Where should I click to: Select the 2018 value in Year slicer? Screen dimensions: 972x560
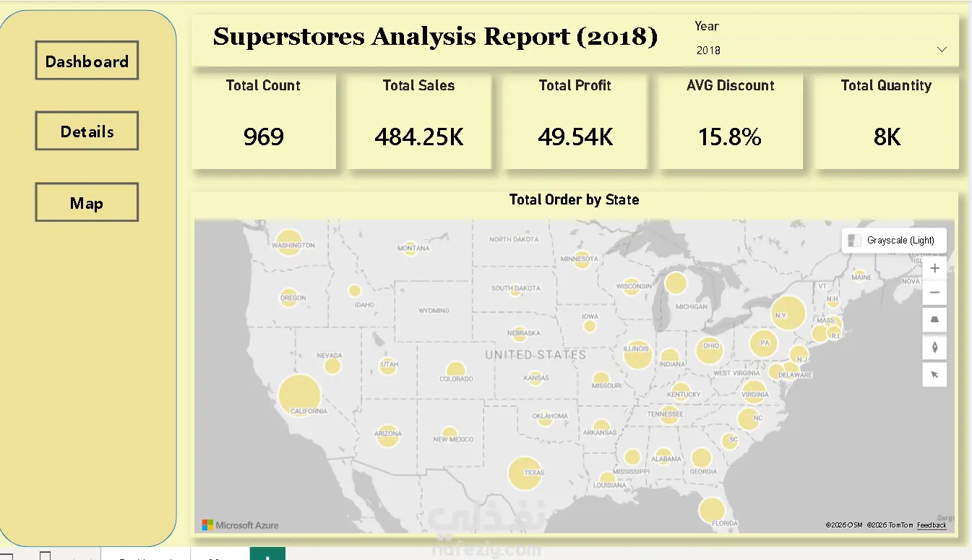pos(708,51)
